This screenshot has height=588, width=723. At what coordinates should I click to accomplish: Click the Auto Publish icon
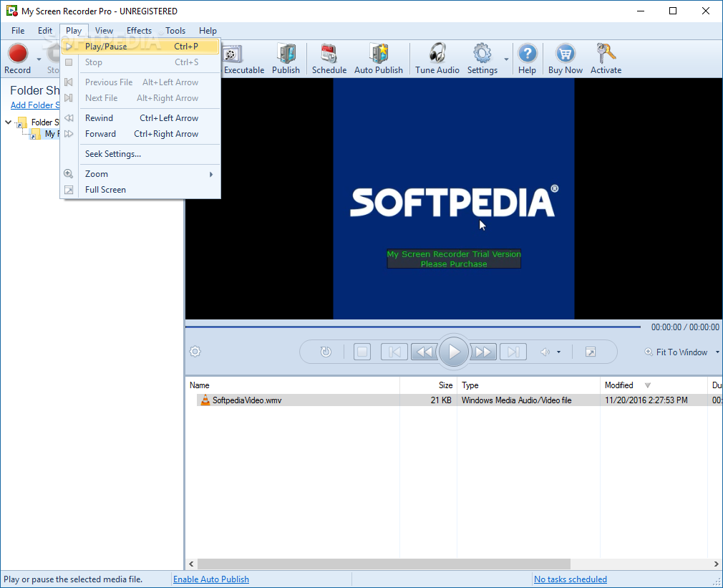coord(379,59)
